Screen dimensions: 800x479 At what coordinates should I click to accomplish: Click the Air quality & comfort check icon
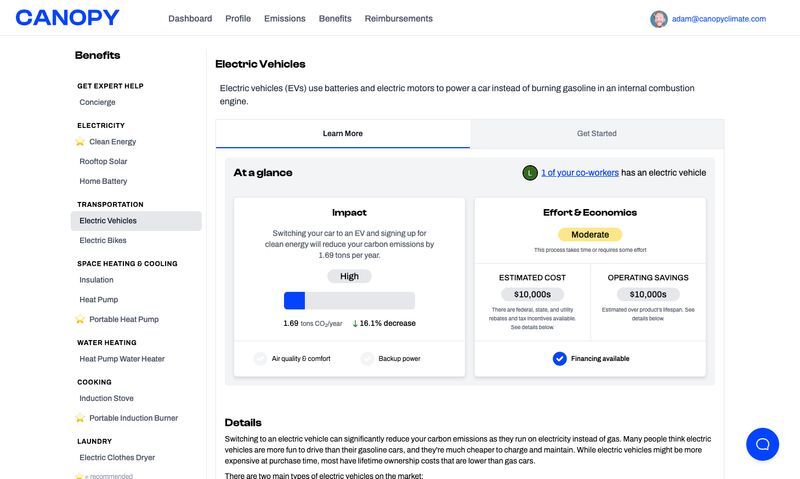coord(261,358)
